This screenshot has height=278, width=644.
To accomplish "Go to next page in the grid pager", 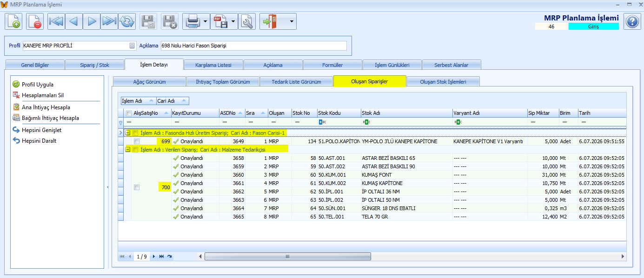I will click(154, 257).
